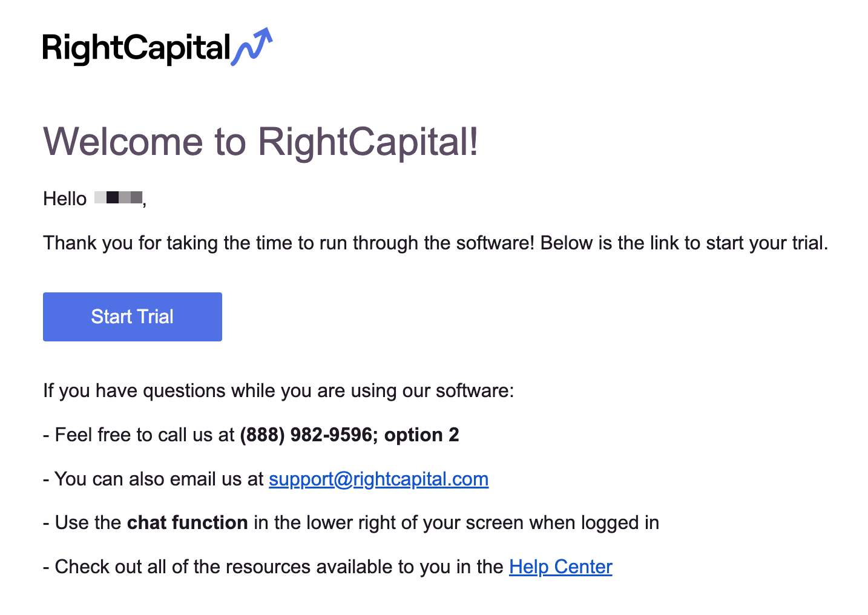Click the pixelated recipient name after Hello
This screenshot has width=868, height=615.
click(x=119, y=197)
